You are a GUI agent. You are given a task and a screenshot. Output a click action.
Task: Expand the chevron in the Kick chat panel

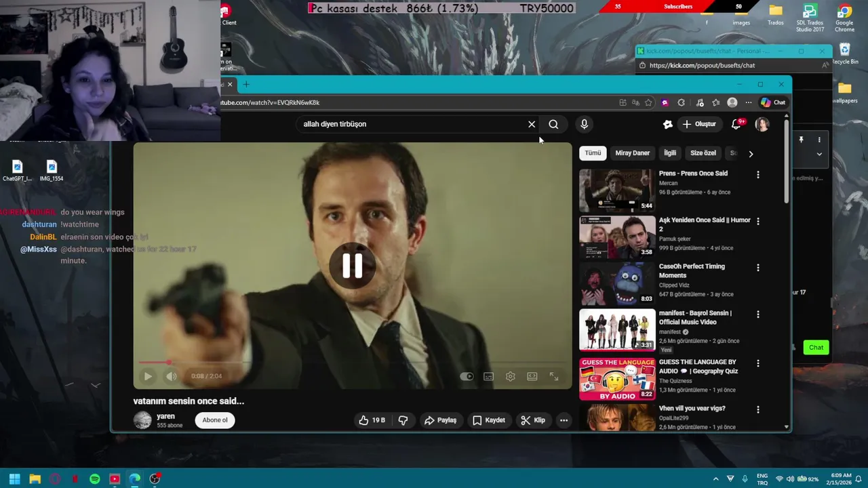tap(819, 154)
